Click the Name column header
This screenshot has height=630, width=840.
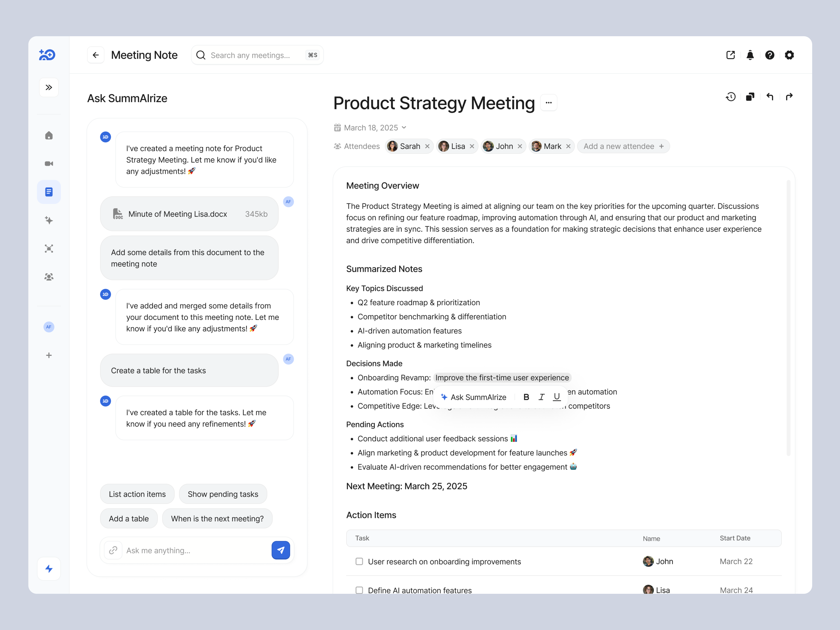pyautogui.click(x=651, y=538)
